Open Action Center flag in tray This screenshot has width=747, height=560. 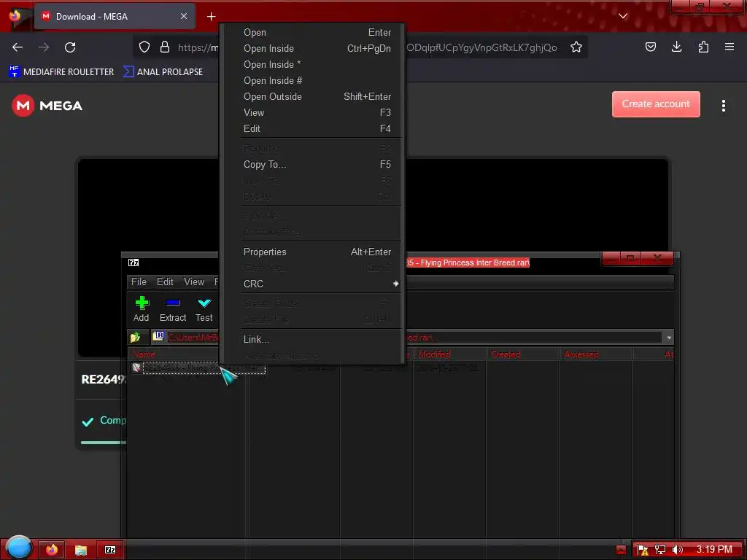[x=642, y=550]
